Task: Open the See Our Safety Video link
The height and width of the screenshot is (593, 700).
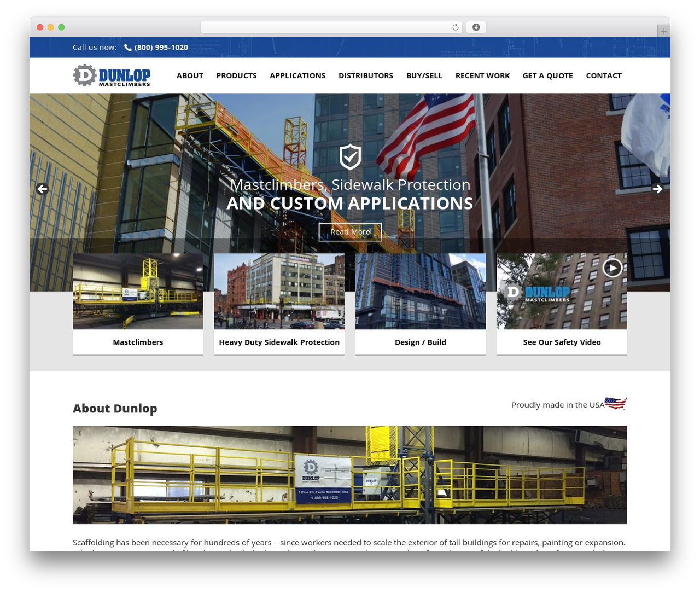Action: click(562, 342)
